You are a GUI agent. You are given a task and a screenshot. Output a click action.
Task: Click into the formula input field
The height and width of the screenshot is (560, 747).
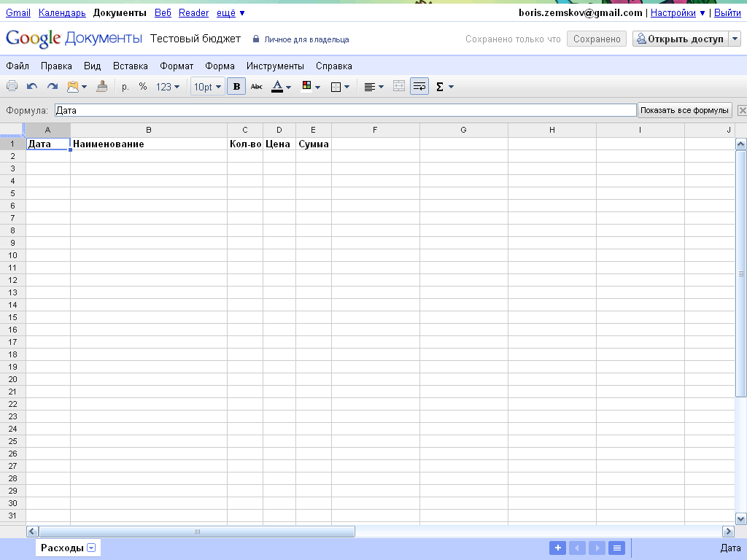344,111
